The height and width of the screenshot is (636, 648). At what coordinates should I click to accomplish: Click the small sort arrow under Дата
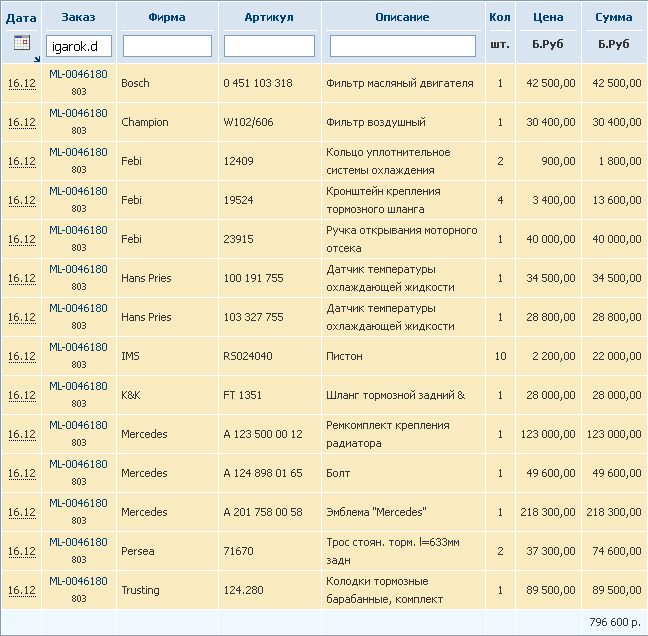point(37,59)
